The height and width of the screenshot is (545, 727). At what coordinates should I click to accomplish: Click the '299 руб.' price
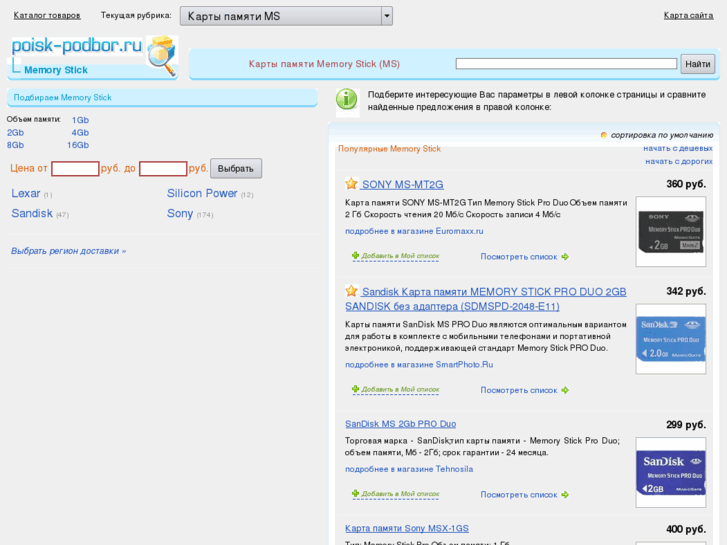pos(686,424)
